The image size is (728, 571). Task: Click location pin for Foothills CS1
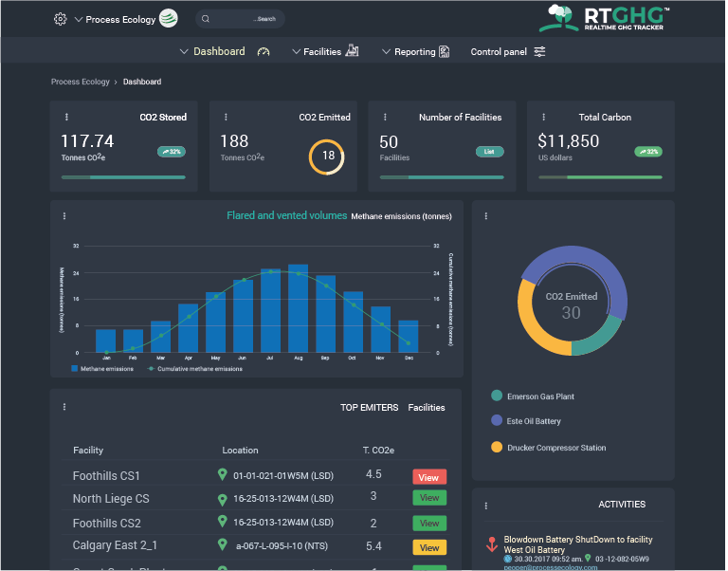(x=223, y=474)
